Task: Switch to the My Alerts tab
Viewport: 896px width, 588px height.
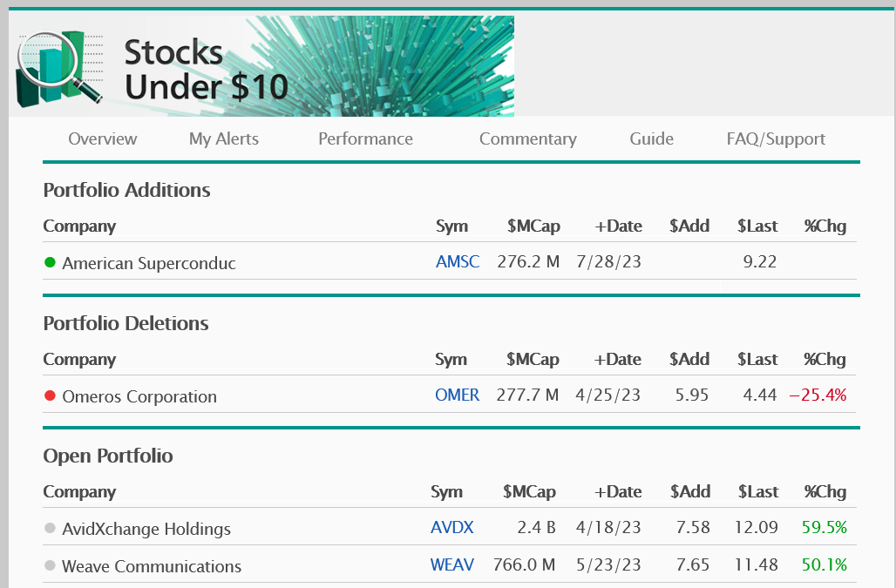Action: (223, 139)
